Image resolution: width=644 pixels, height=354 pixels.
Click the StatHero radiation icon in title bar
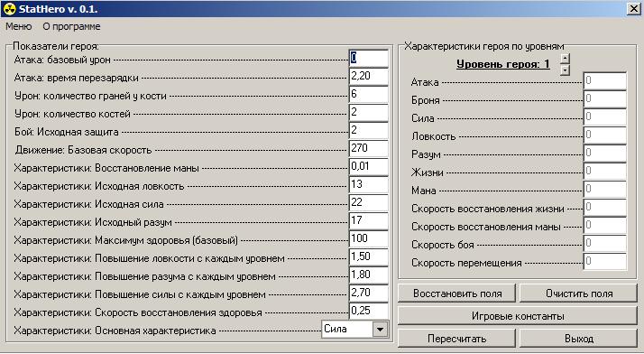tap(9, 9)
